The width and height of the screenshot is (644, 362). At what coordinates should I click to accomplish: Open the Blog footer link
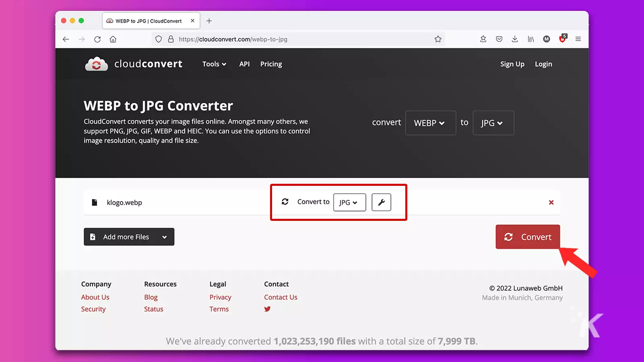[x=151, y=297]
